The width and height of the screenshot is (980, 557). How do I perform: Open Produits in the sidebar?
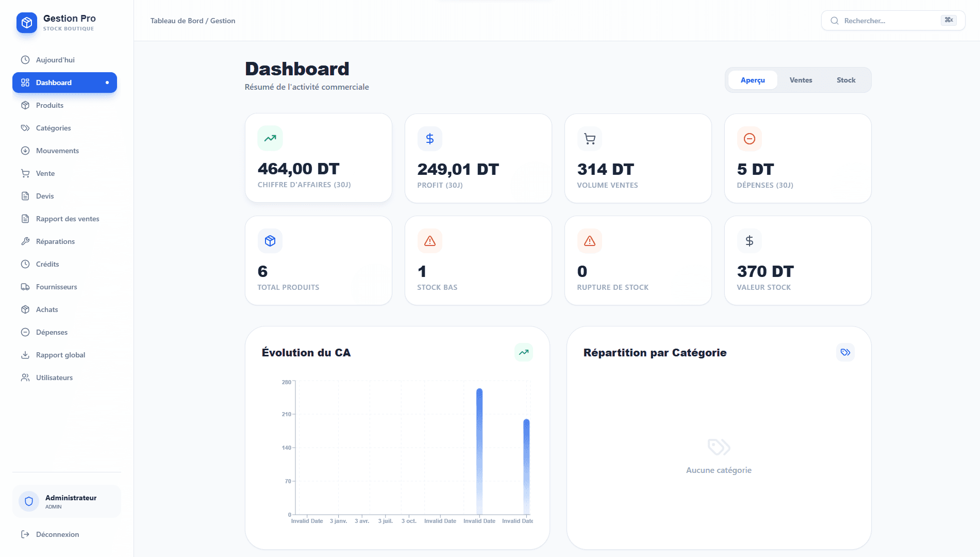coord(64,105)
